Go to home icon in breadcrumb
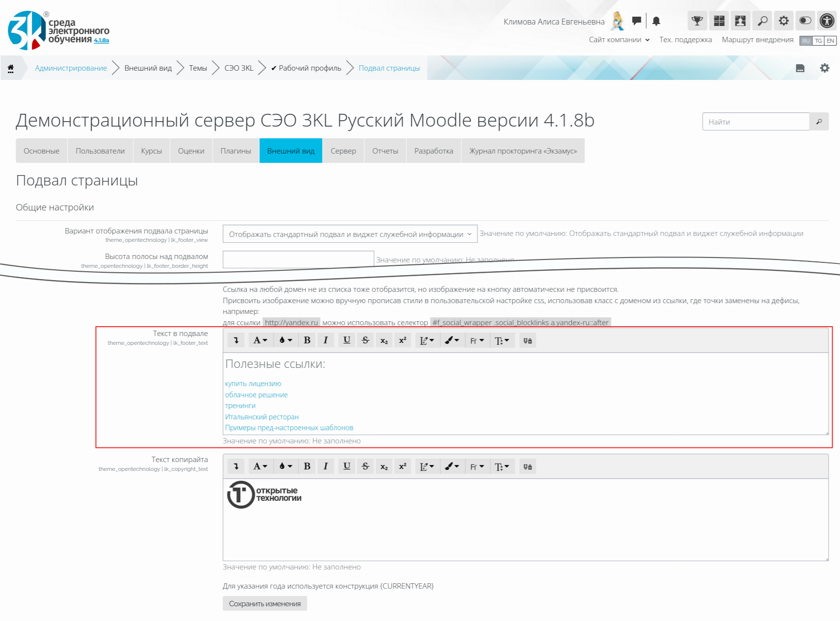This screenshot has height=621, width=840. (11, 68)
